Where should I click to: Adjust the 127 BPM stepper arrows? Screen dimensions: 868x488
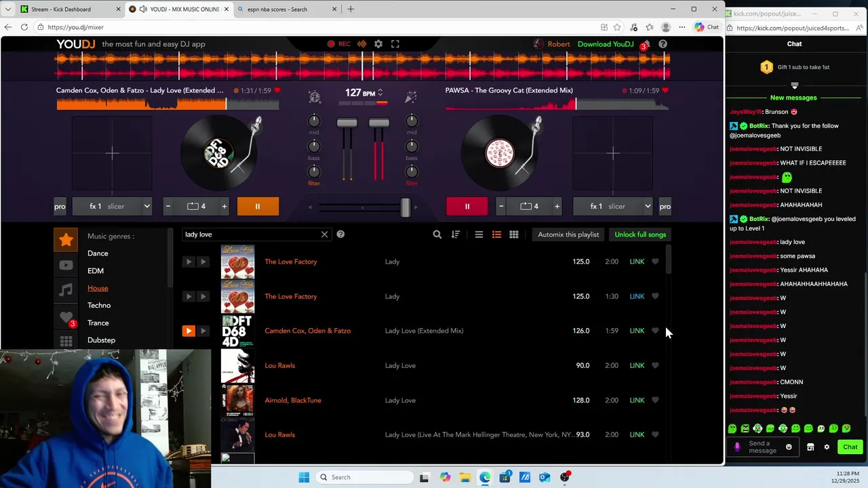[x=380, y=92]
